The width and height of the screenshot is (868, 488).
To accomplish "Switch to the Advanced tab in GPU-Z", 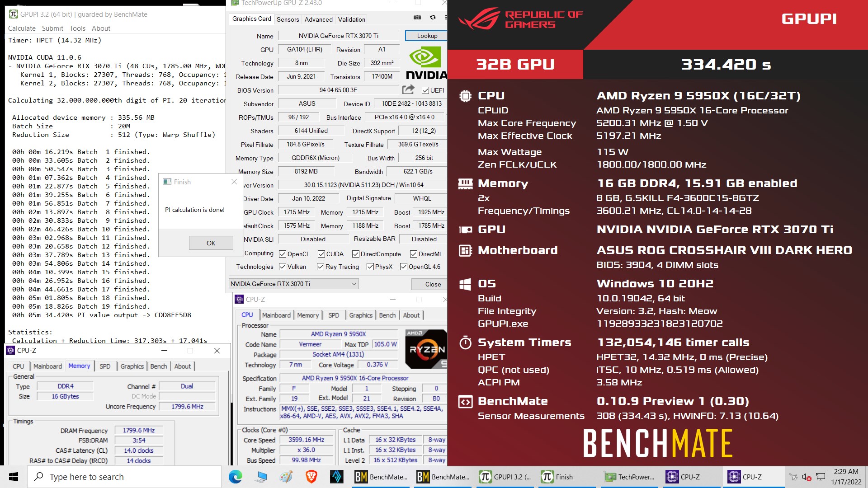I will pyautogui.click(x=318, y=19).
